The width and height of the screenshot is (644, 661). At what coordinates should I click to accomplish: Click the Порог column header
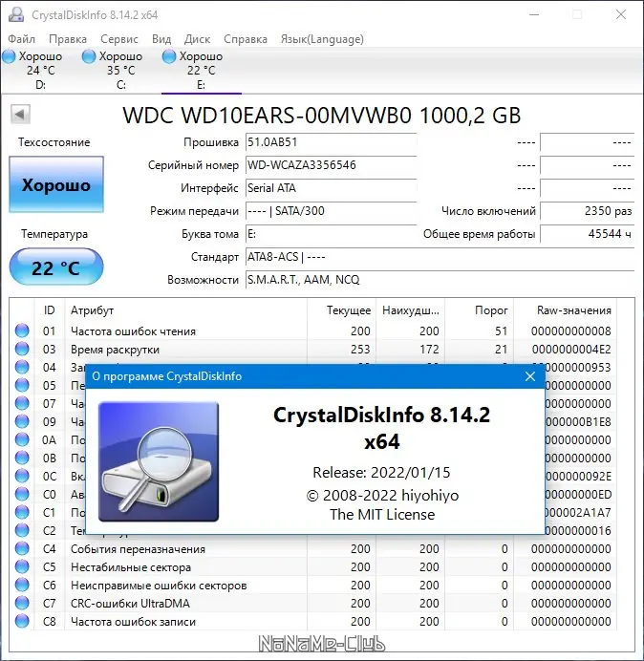click(x=480, y=310)
